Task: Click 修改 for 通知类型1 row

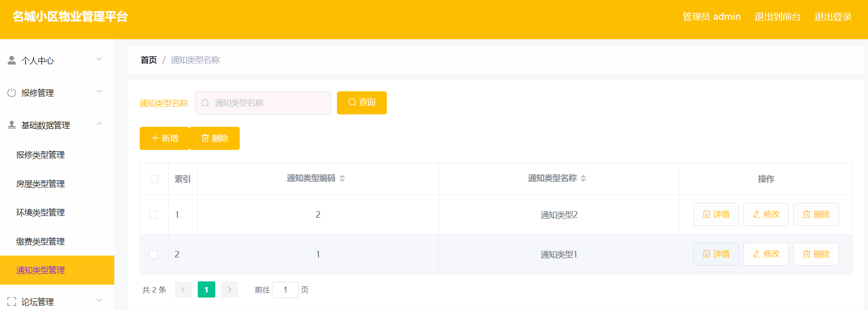Action: pyautogui.click(x=766, y=254)
